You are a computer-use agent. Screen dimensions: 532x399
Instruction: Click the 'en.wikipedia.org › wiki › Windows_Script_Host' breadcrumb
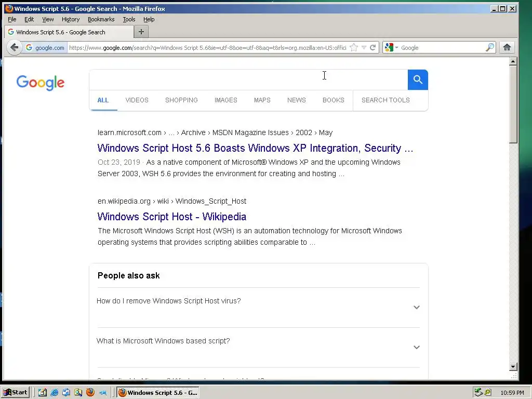172,201
